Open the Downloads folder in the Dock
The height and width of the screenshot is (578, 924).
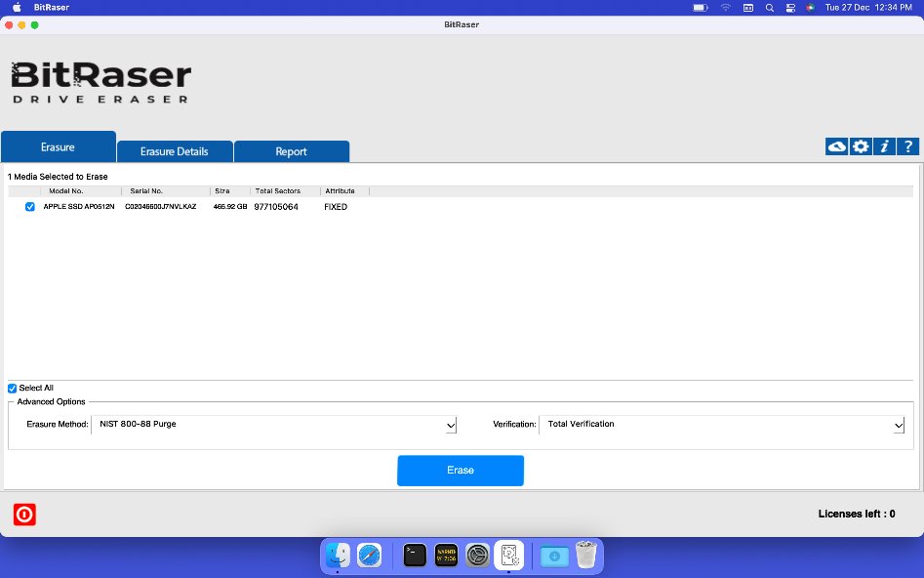pyautogui.click(x=554, y=556)
